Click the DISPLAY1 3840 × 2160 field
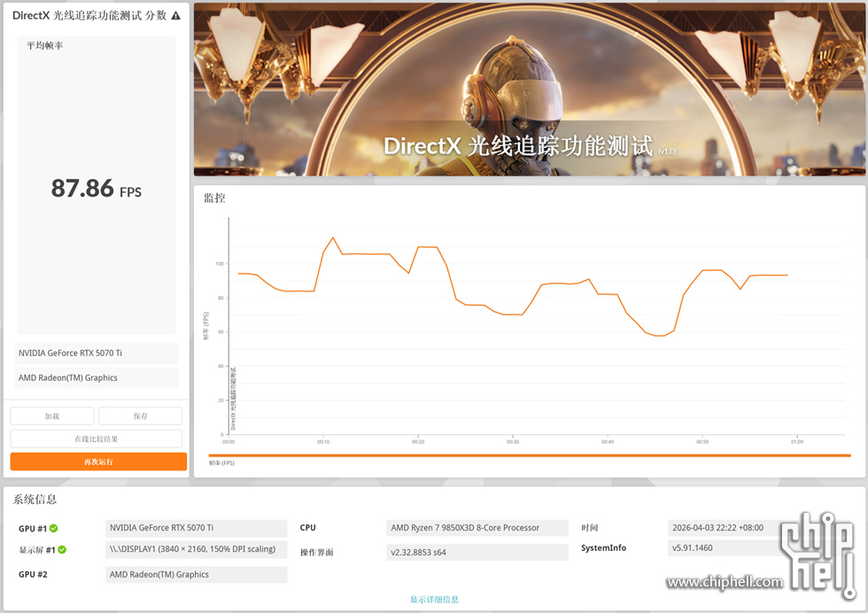 [196, 549]
